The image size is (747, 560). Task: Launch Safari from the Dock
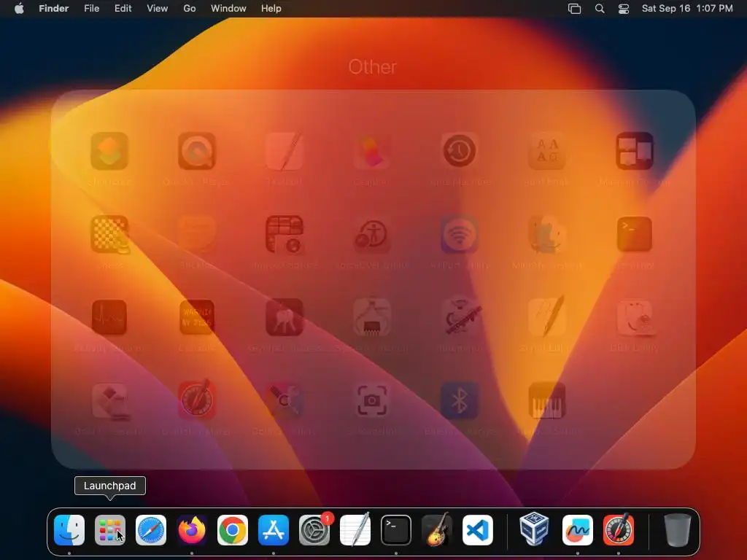[x=151, y=530]
